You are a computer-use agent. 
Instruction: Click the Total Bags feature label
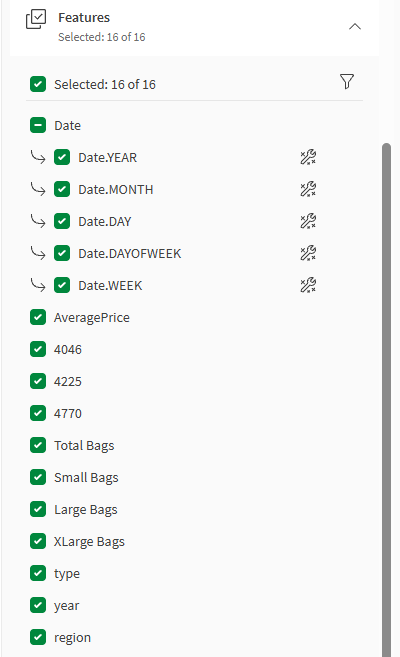[84, 445]
